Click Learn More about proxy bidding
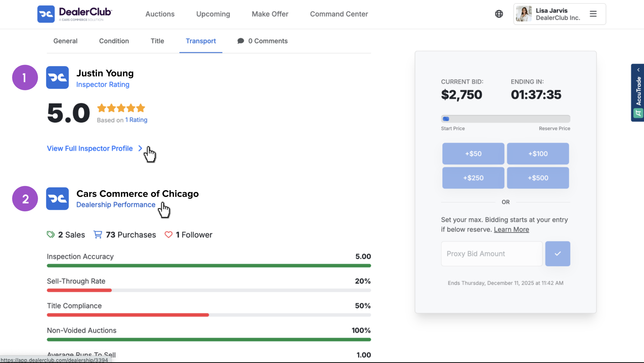This screenshot has height=363, width=644. 511,229
